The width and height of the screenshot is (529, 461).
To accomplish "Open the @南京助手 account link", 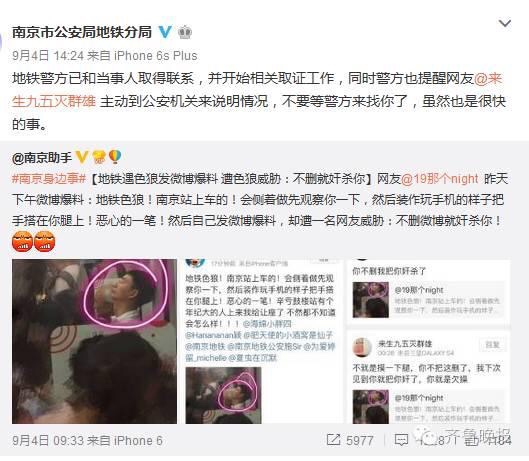I will click(x=42, y=158).
